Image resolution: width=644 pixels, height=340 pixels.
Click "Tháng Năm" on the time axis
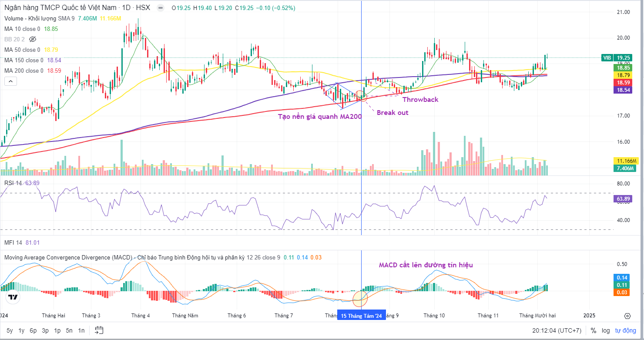185,316
